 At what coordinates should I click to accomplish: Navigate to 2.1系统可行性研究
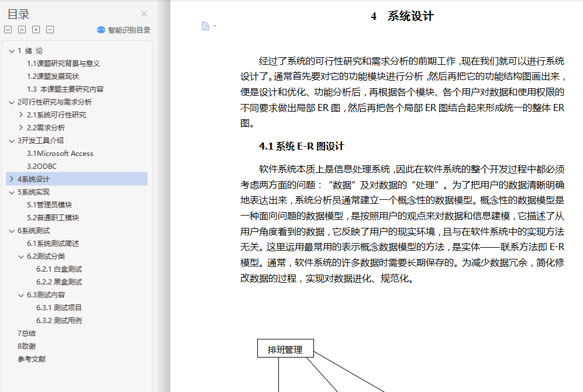point(56,115)
